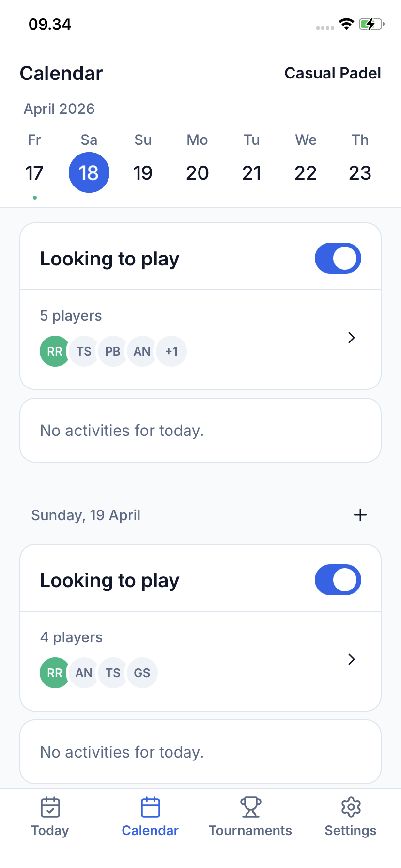The height and width of the screenshot is (868, 401).
Task: Tap the Tournaments trophy icon
Action: coord(250,807)
